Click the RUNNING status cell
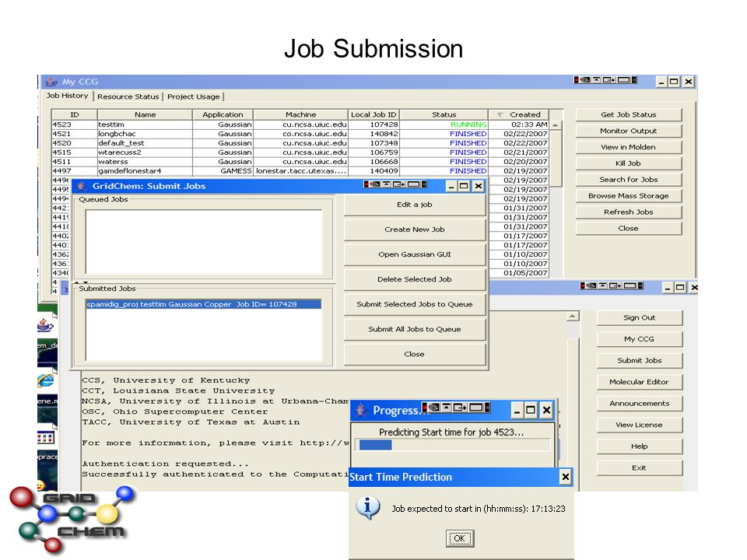747x560 pixels. pos(444,124)
